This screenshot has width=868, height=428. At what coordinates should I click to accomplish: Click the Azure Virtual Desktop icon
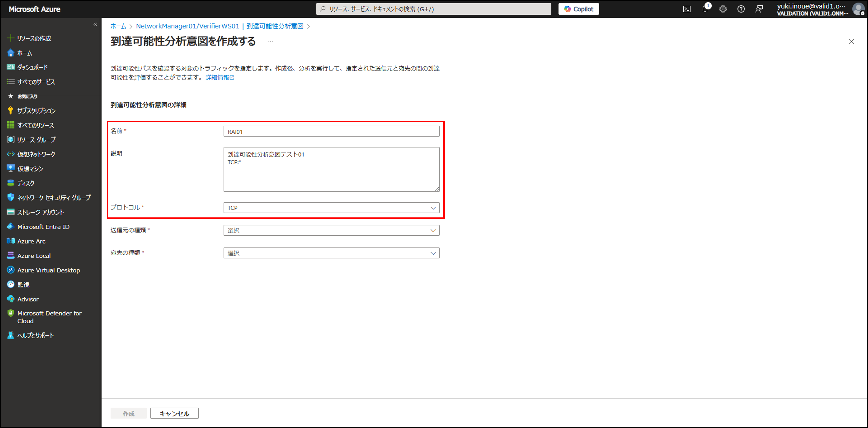11,270
